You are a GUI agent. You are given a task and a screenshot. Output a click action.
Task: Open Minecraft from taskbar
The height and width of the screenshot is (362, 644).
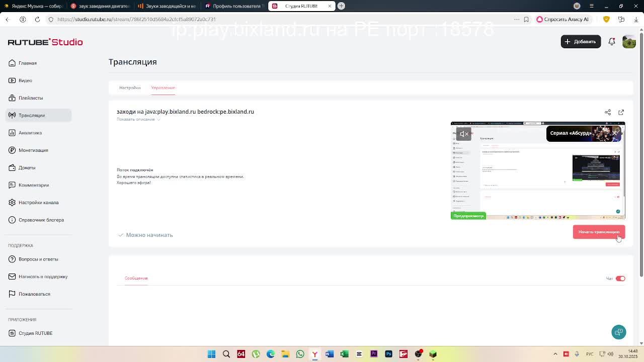pyautogui.click(x=433, y=354)
